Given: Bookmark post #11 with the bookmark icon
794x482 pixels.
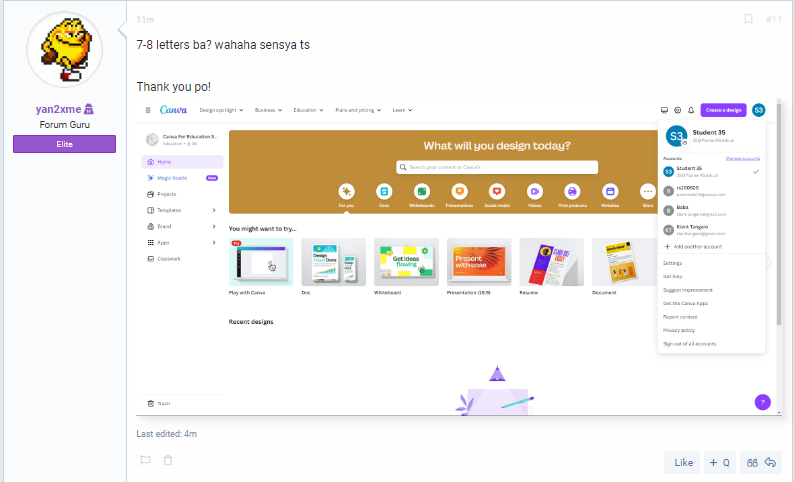Looking at the screenshot, I should (748, 19).
